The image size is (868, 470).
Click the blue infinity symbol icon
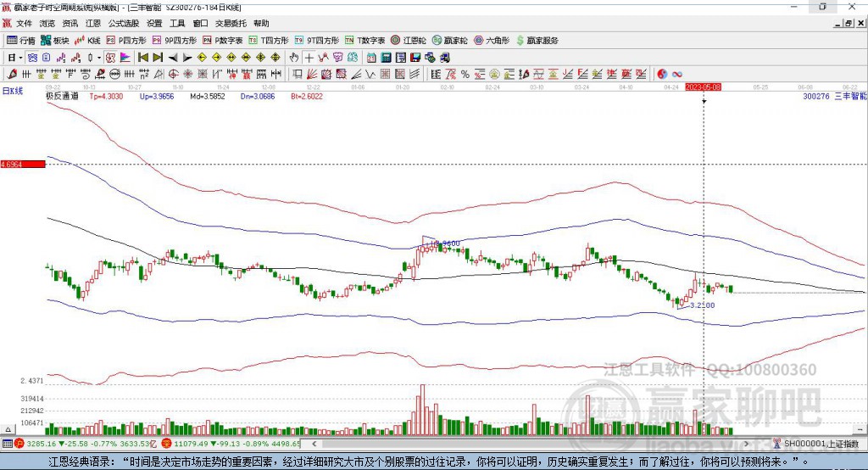677,75
